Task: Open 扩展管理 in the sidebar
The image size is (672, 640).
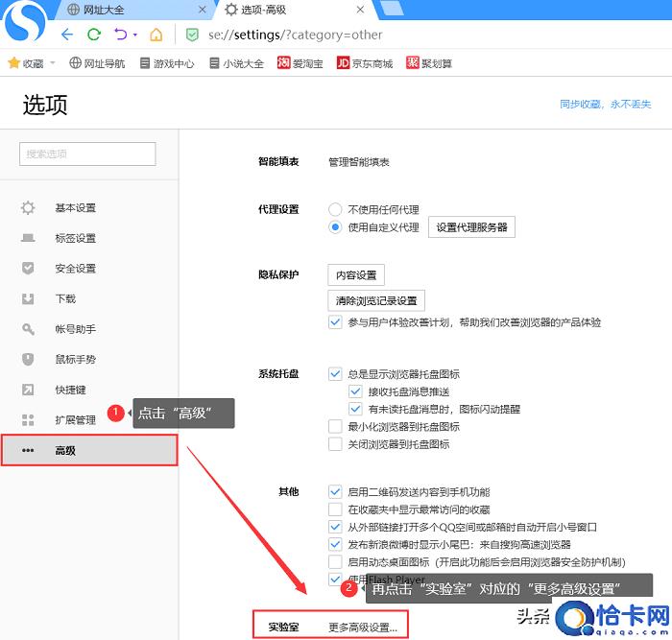Action: (76, 420)
